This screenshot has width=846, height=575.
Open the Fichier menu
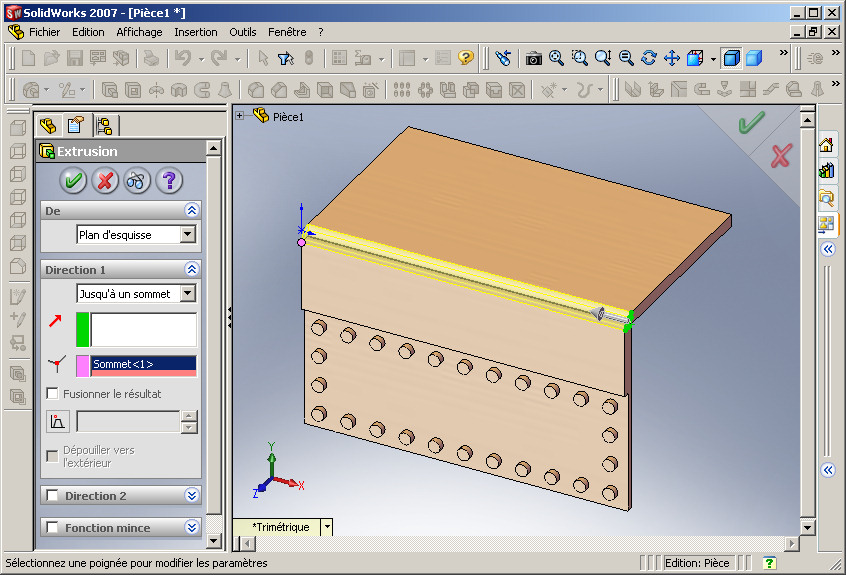pyautogui.click(x=44, y=32)
